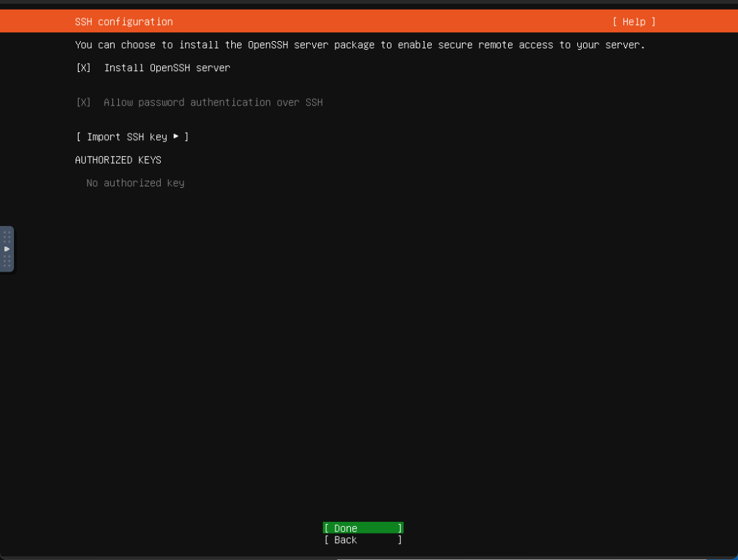Go to previous screen with Back

coord(363,540)
